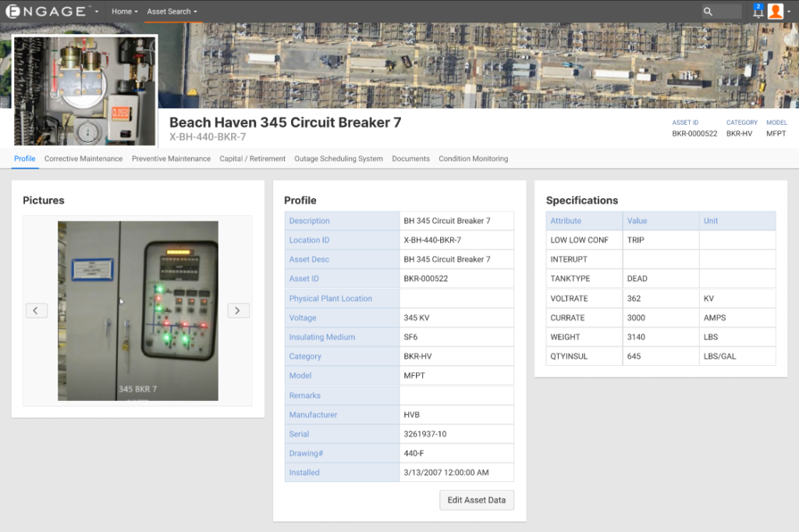799x532 pixels.
Task: Show next picture with right arrow
Action: [x=238, y=310]
